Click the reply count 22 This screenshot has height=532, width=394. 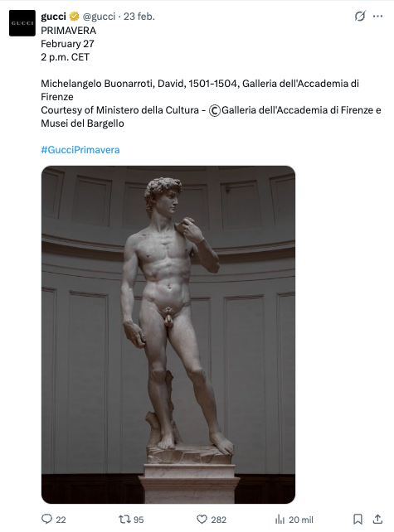click(61, 520)
